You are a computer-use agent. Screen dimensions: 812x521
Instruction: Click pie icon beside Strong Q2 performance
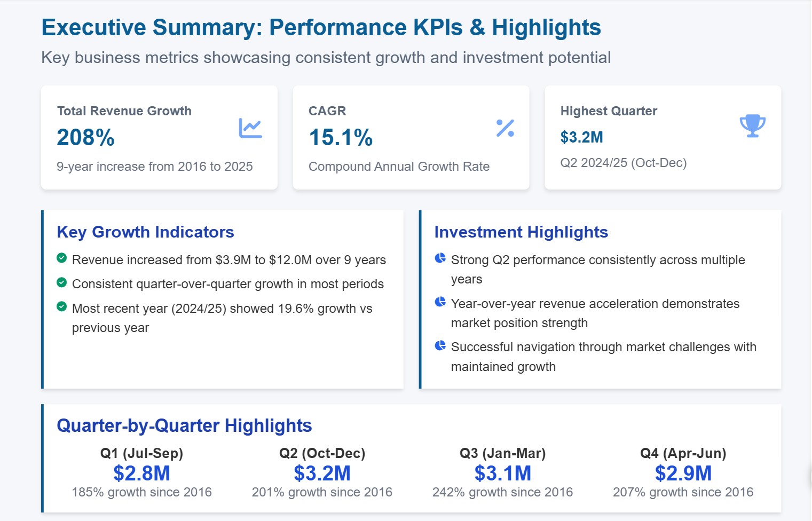(440, 258)
